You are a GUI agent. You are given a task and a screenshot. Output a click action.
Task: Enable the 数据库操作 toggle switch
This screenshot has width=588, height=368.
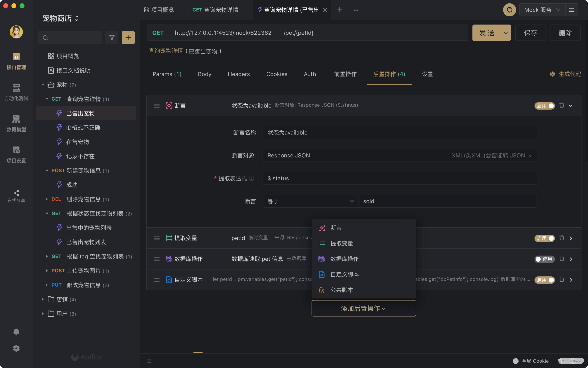(545, 259)
